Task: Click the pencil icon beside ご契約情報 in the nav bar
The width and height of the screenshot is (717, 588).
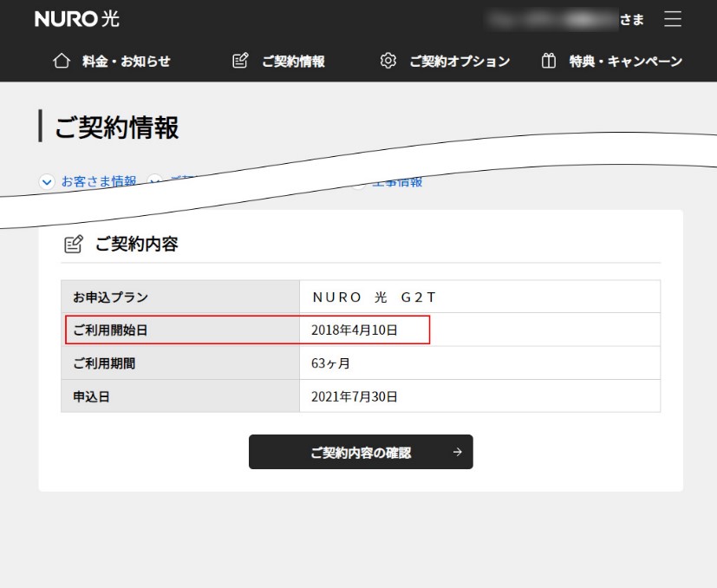Action: (241, 61)
